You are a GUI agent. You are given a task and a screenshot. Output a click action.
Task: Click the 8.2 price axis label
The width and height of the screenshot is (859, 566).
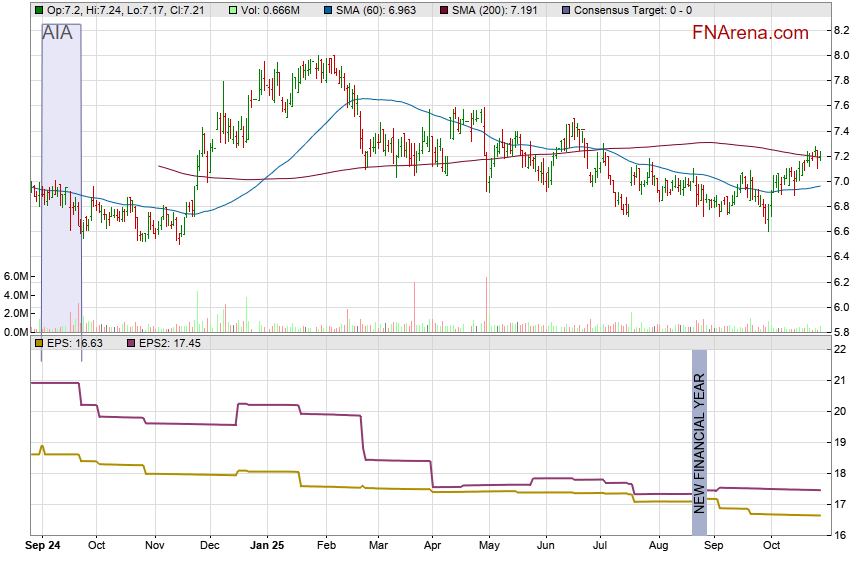(842, 30)
